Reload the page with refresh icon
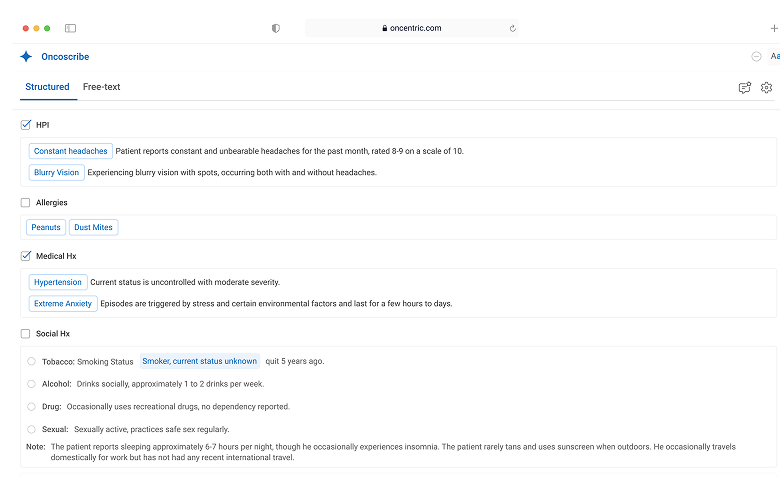Viewport: 780px width, 489px height. pos(512,28)
